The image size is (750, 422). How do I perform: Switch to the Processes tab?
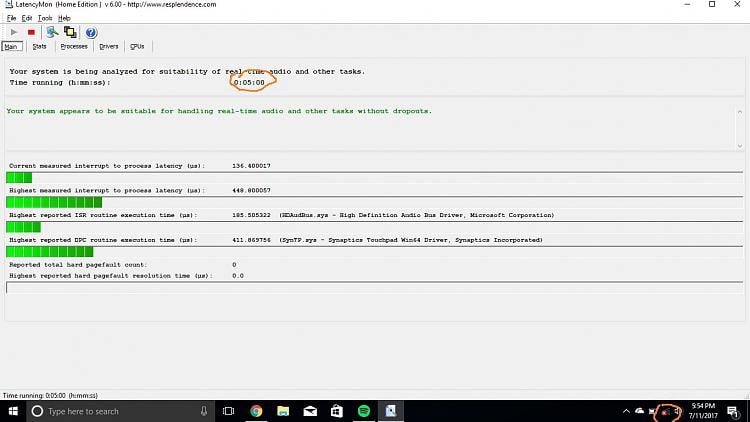tap(74, 46)
